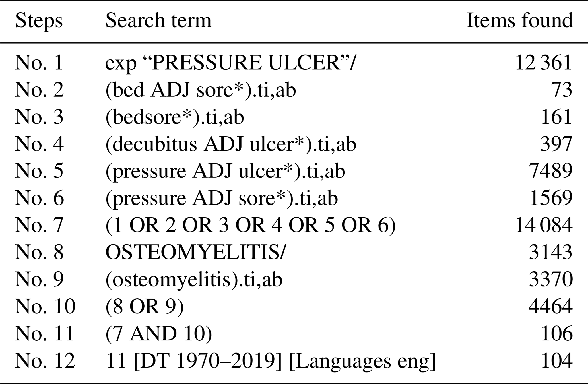Select the (1 OR 2 OR 3 OR 4 OR 5 OR 6) row
588x384 pixels.
coord(250,225)
